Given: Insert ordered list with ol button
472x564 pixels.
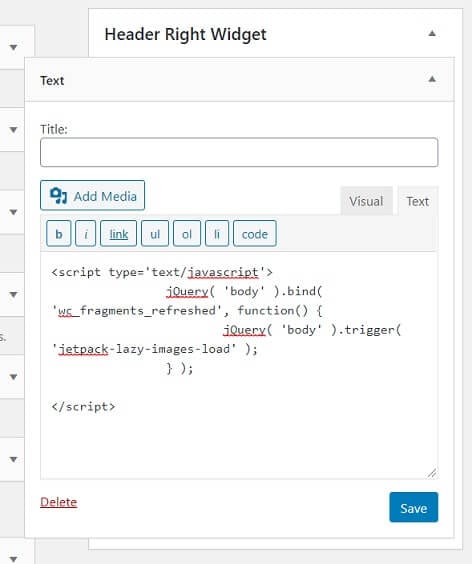Looking at the screenshot, I should pyautogui.click(x=187, y=234).
